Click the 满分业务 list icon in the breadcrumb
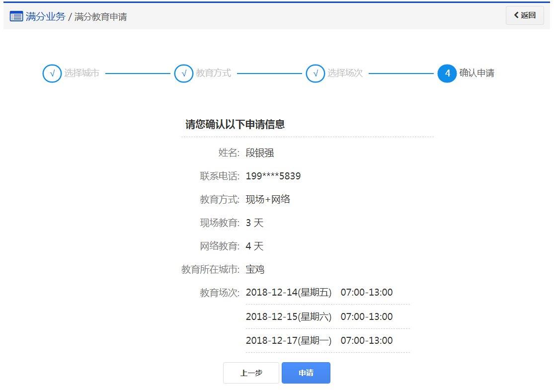 tap(16, 16)
